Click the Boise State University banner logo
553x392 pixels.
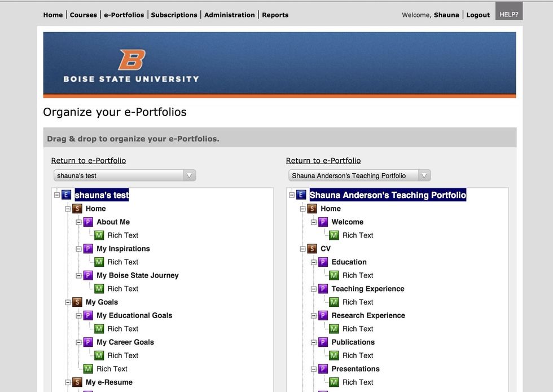tap(131, 65)
